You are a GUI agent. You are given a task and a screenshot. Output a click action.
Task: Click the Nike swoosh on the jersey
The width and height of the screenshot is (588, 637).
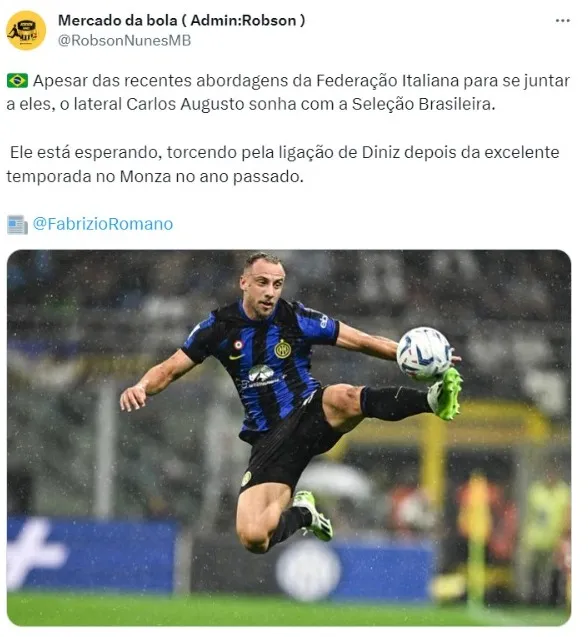coord(236,357)
